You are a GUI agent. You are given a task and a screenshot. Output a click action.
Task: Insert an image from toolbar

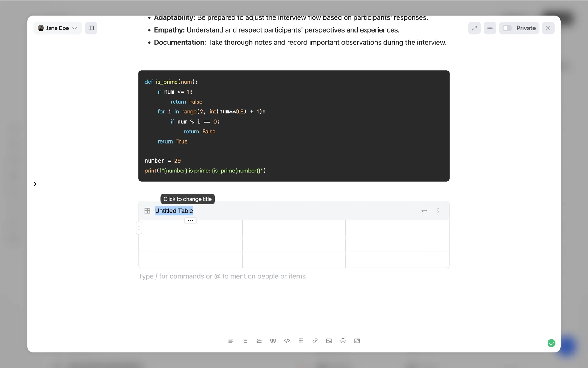point(329,341)
